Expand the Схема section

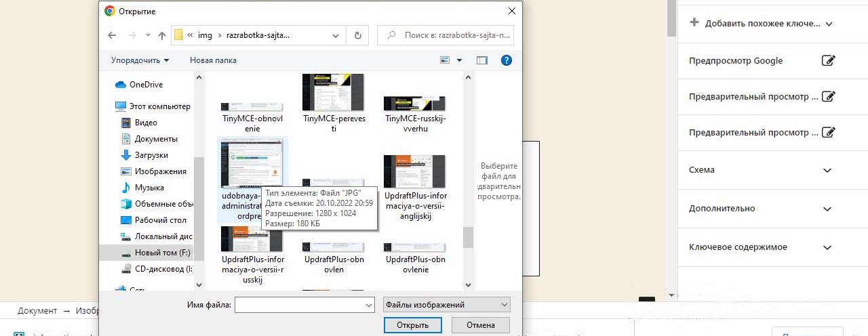coord(827,170)
